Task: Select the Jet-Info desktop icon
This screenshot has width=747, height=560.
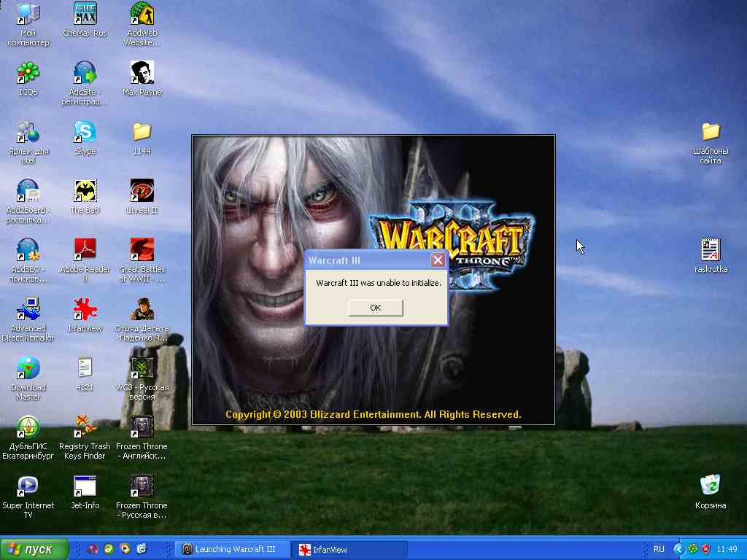Action: [x=85, y=492]
